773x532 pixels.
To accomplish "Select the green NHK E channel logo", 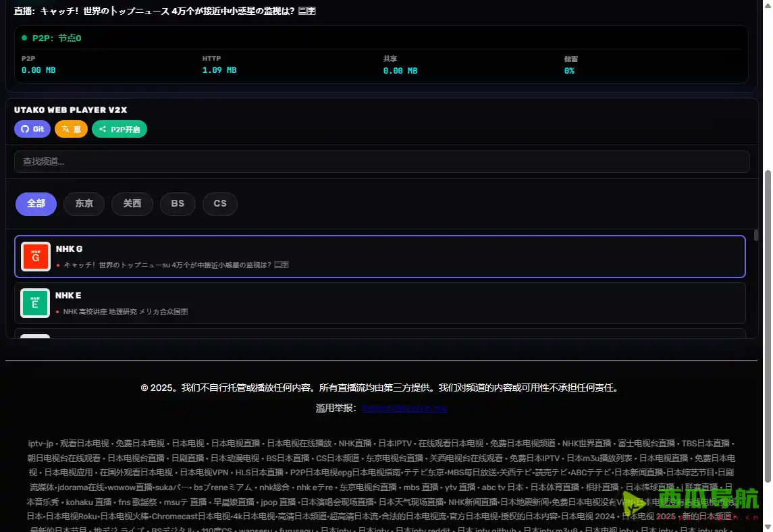I will 35,302.
